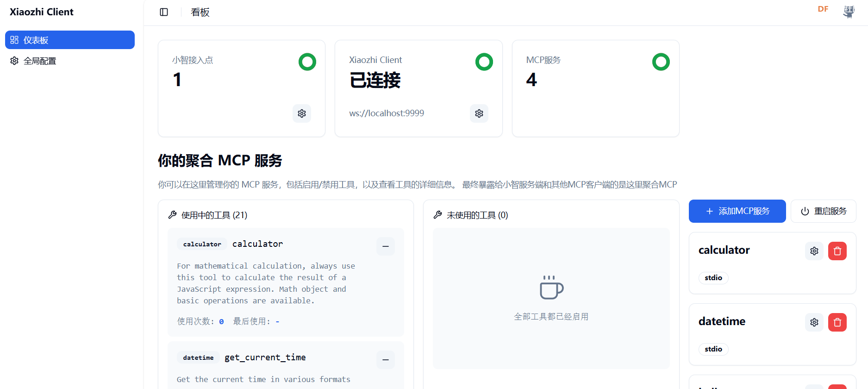Click the calculator service card title
The image size is (868, 389).
click(x=724, y=250)
